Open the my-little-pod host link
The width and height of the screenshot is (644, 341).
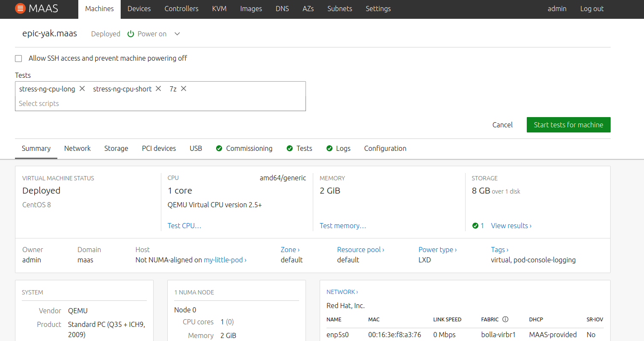225,260
